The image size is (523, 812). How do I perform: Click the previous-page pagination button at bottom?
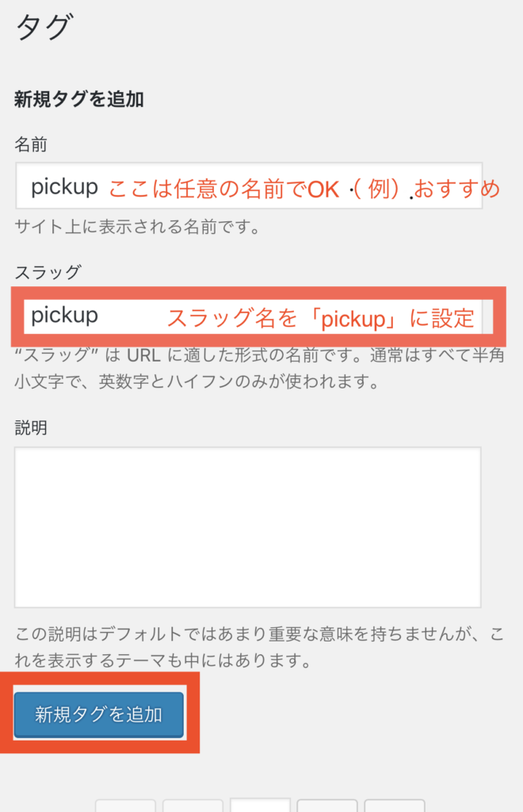coord(193,806)
